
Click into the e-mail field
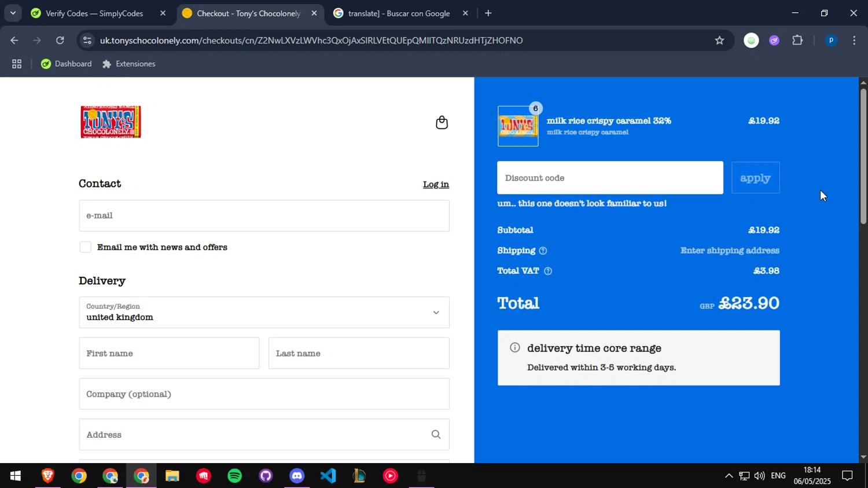coord(264,215)
